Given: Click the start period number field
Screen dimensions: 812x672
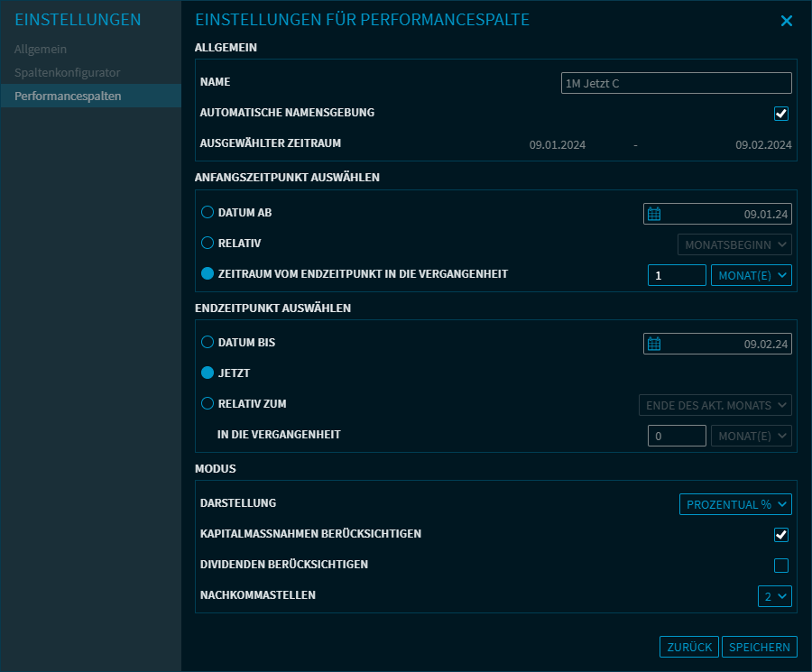Looking at the screenshot, I should tap(677, 275).
